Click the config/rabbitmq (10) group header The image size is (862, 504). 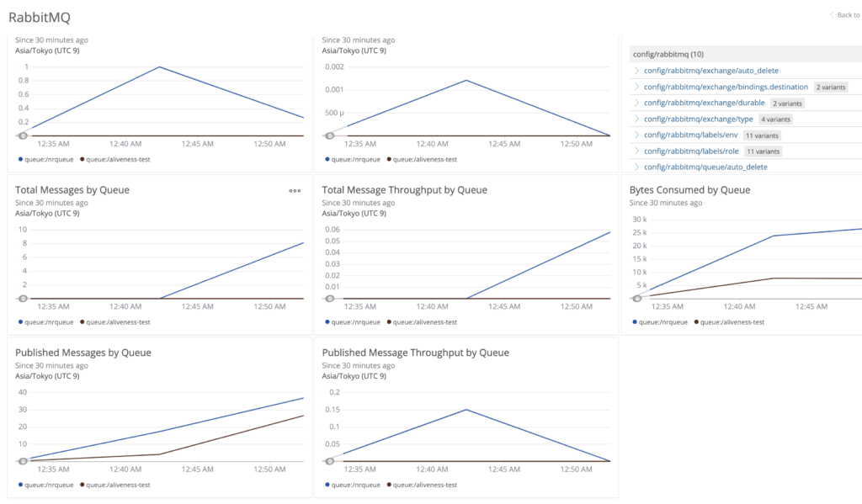pyautogui.click(x=746, y=54)
